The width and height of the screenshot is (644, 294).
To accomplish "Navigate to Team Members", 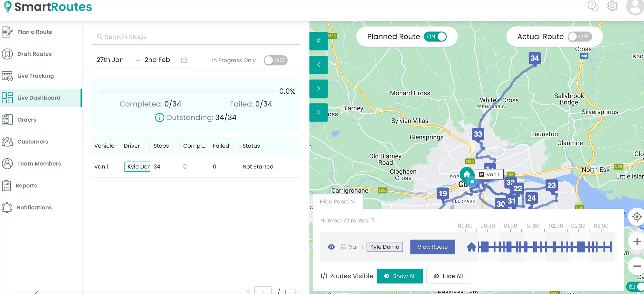I will [39, 163].
